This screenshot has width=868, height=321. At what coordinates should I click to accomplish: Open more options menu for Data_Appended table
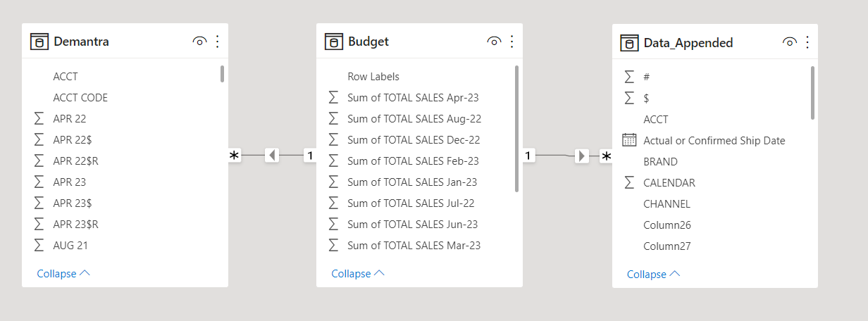coord(807,43)
